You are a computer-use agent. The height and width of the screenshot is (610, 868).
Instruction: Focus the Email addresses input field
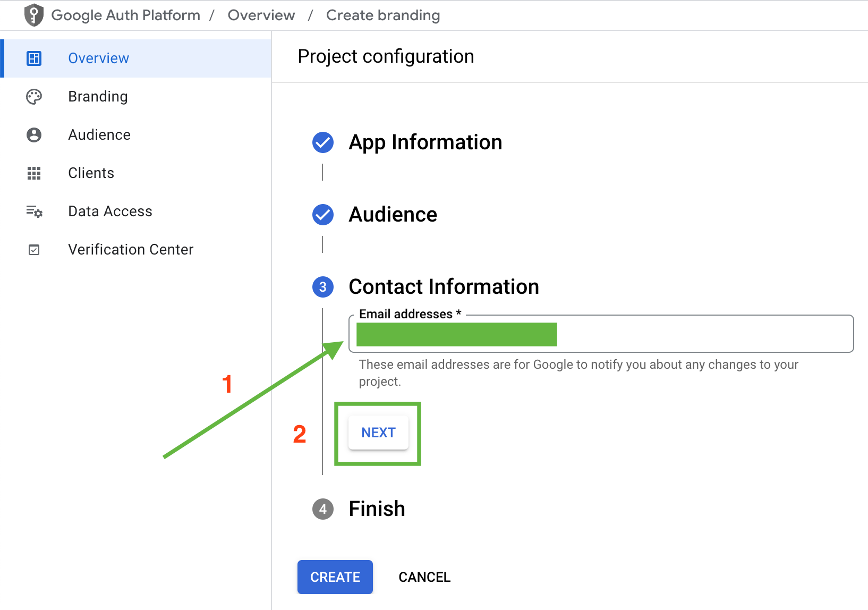point(601,334)
